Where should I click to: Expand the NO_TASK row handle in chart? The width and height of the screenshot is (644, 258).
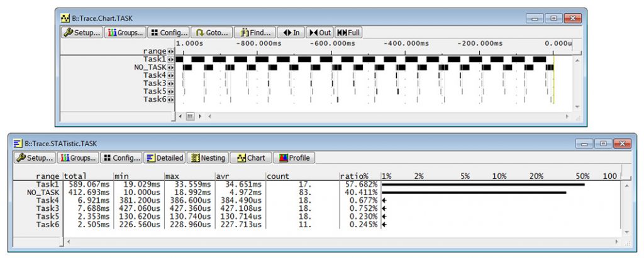(x=170, y=67)
